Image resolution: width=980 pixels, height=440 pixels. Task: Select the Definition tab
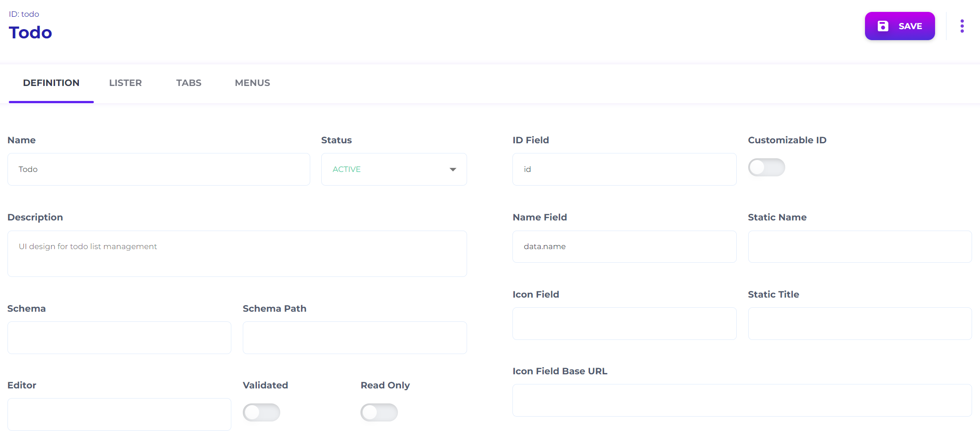pyautogui.click(x=51, y=83)
